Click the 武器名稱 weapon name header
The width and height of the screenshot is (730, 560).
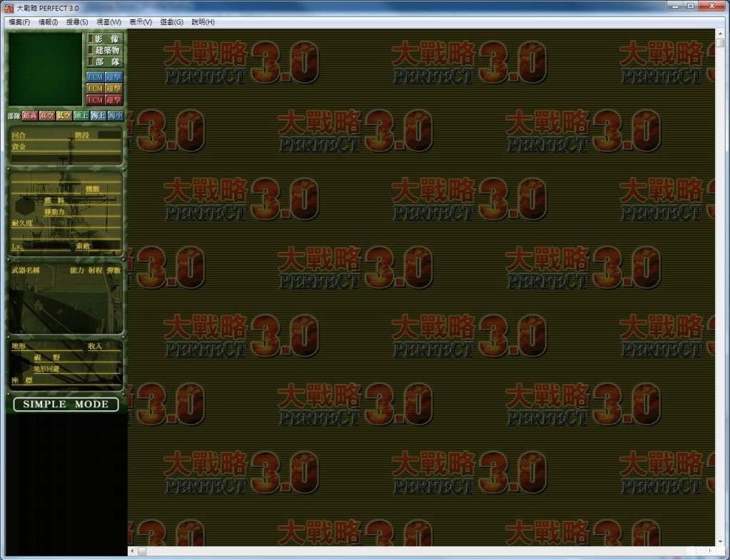pyautogui.click(x=26, y=270)
